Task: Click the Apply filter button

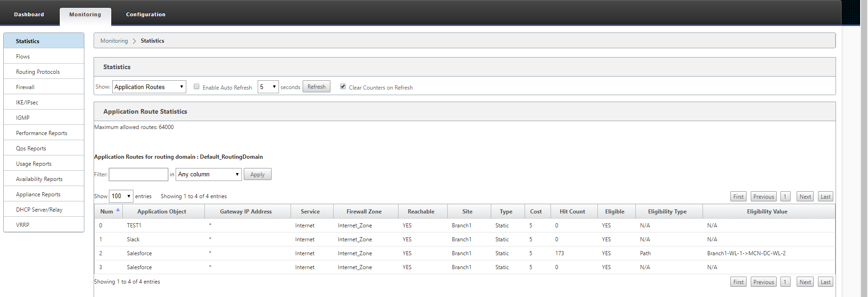Action: click(x=258, y=174)
